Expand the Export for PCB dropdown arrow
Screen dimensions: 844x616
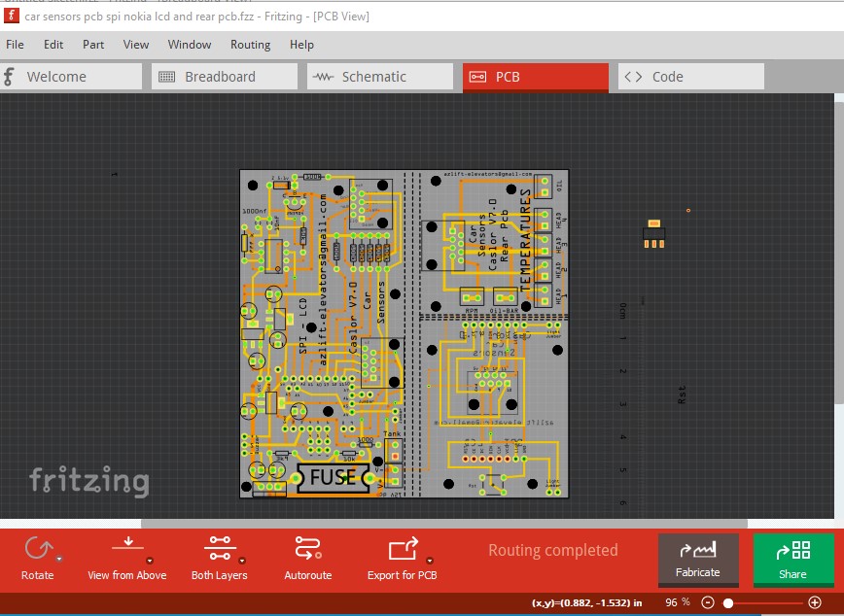click(430, 561)
